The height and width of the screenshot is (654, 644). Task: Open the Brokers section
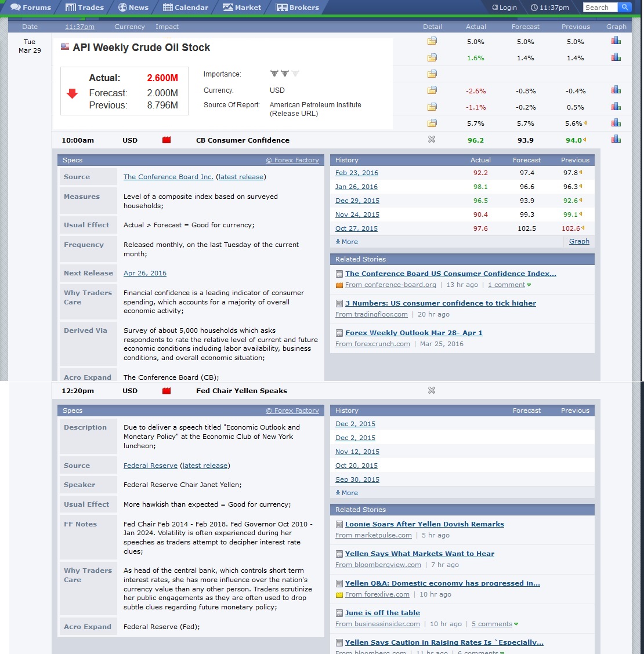tap(297, 7)
